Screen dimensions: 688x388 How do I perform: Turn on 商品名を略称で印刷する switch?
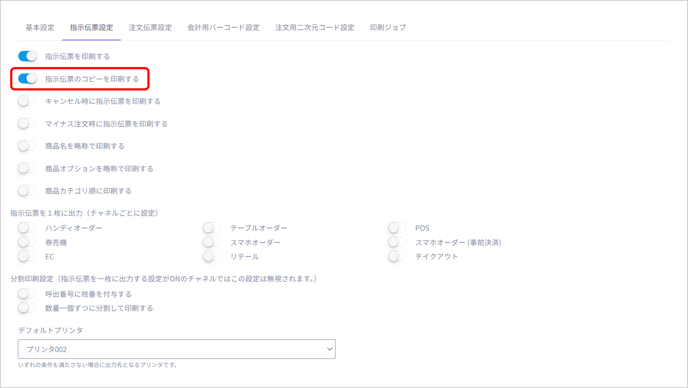click(x=27, y=146)
